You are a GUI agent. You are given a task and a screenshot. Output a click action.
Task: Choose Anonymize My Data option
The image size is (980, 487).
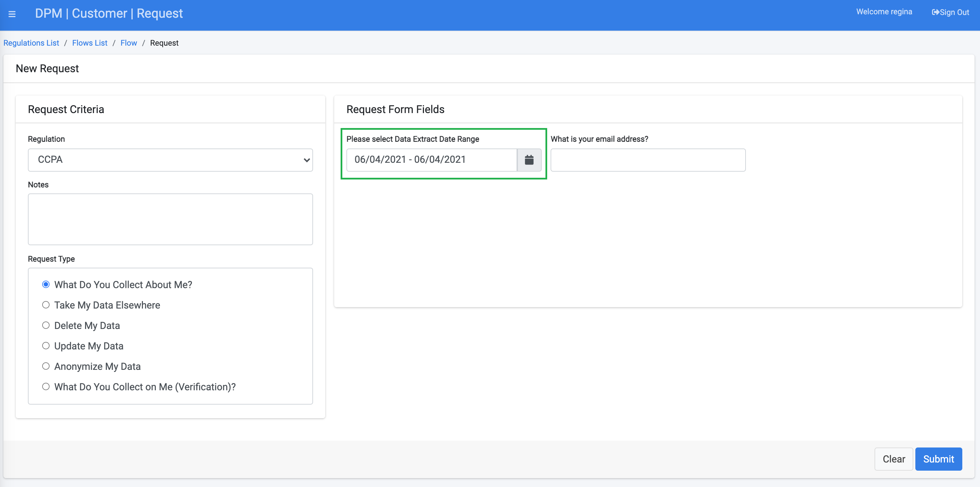(x=46, y=366)
